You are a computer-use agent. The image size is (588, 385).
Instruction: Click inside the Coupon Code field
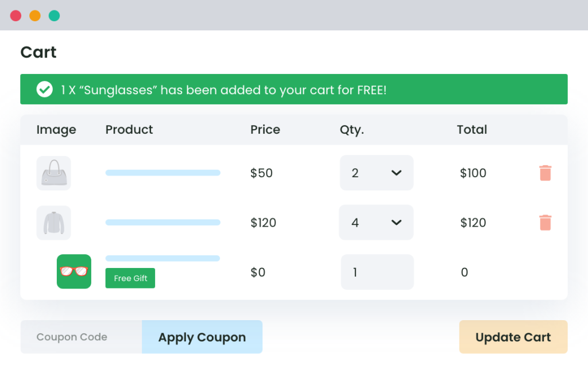pyautogui.click(x=80, y=337)
